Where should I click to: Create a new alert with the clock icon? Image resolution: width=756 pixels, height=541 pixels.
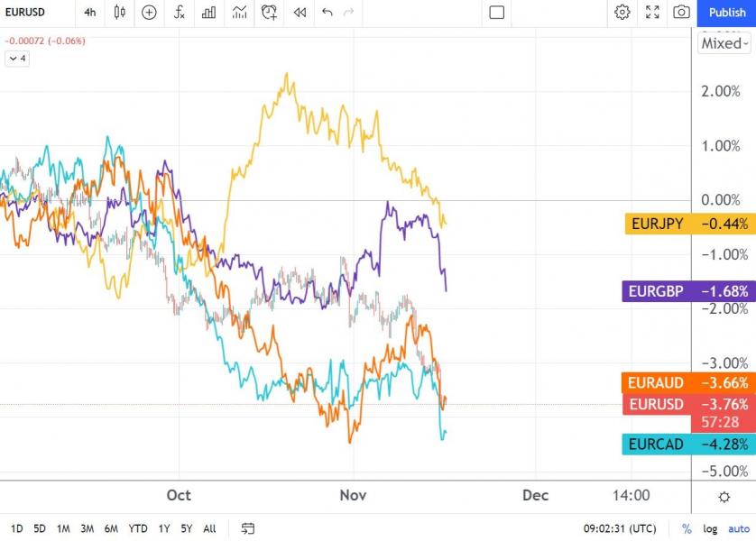pyautogui.click(x=268, y=13)
